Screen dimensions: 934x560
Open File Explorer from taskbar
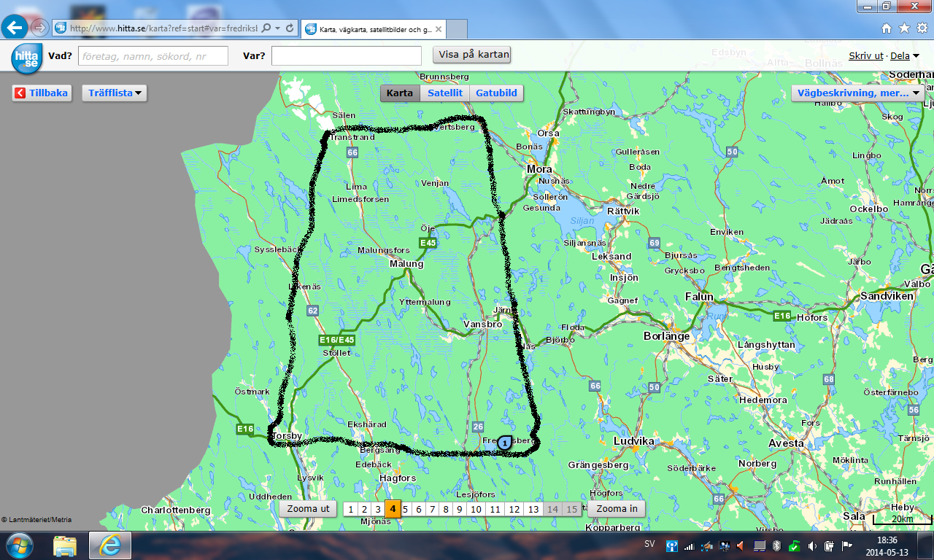click(64, 545)
